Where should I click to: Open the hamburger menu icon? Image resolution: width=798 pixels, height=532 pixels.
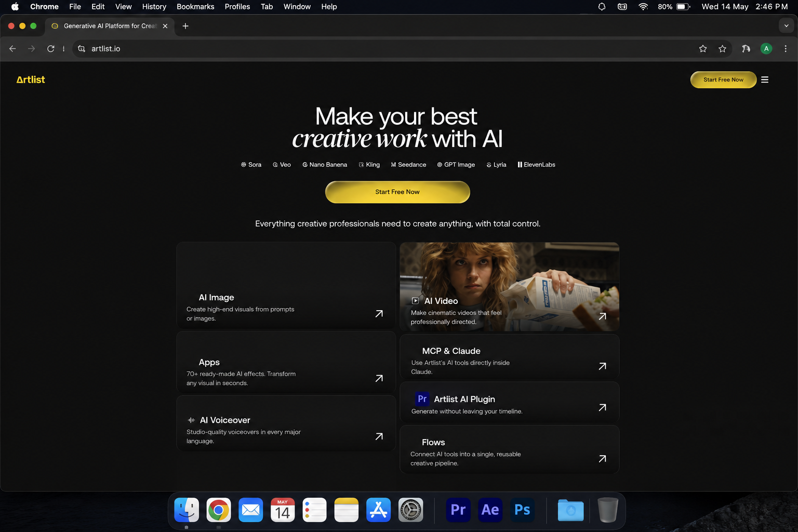click(765, 79)
